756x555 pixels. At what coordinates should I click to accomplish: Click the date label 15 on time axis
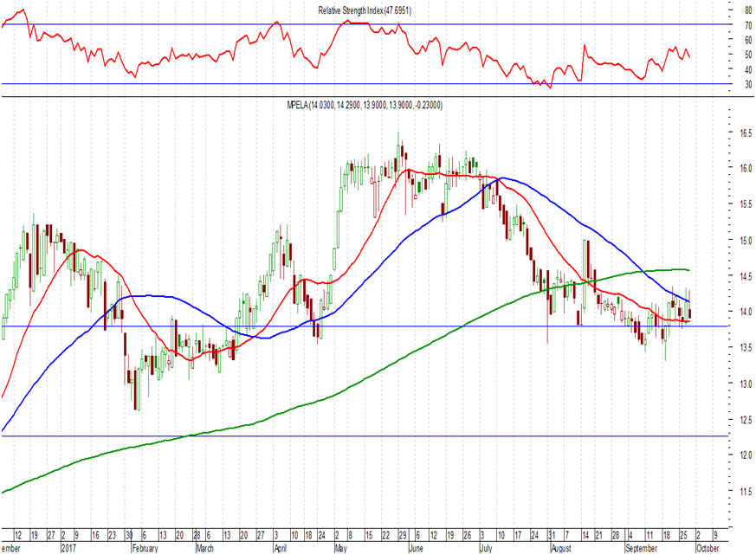[369, 536]
